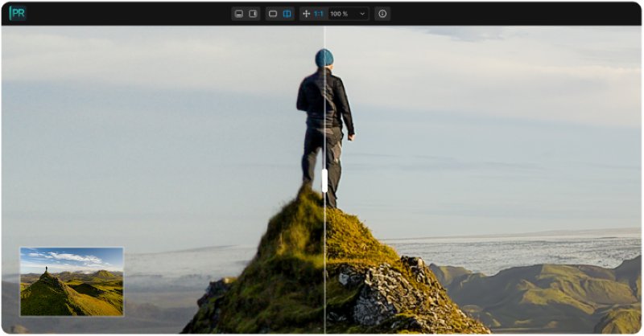The height and width of the screenshot is (336, 644).
Task: Click the vertical divider line above the hiker
Action: pyautogui.click(x=324, y=39)
